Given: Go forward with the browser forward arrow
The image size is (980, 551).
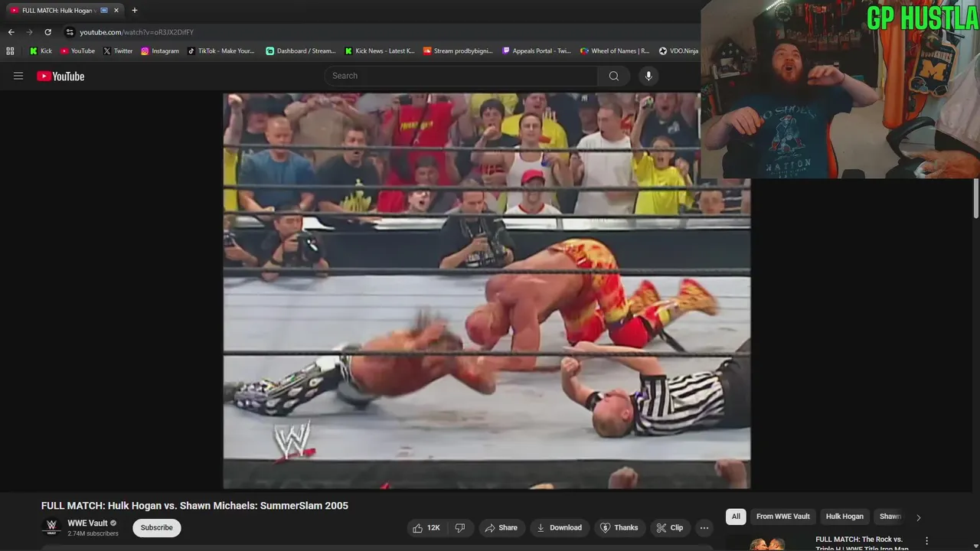Looking at the screenshot, I should click(29, 32).
